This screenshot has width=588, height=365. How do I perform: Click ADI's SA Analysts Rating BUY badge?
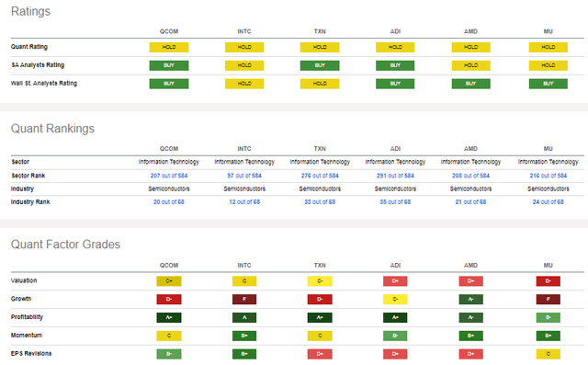tap(395, 65)
